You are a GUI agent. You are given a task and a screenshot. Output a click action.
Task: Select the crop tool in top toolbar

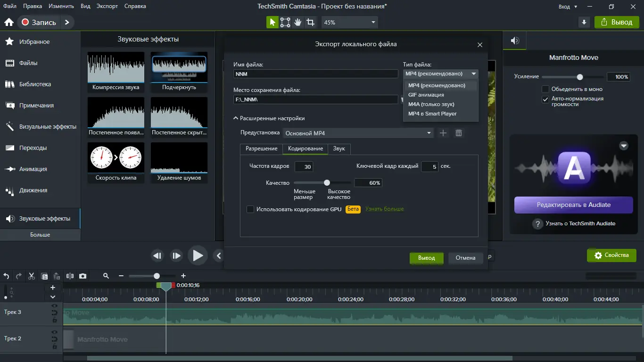[x=310, y=22]
